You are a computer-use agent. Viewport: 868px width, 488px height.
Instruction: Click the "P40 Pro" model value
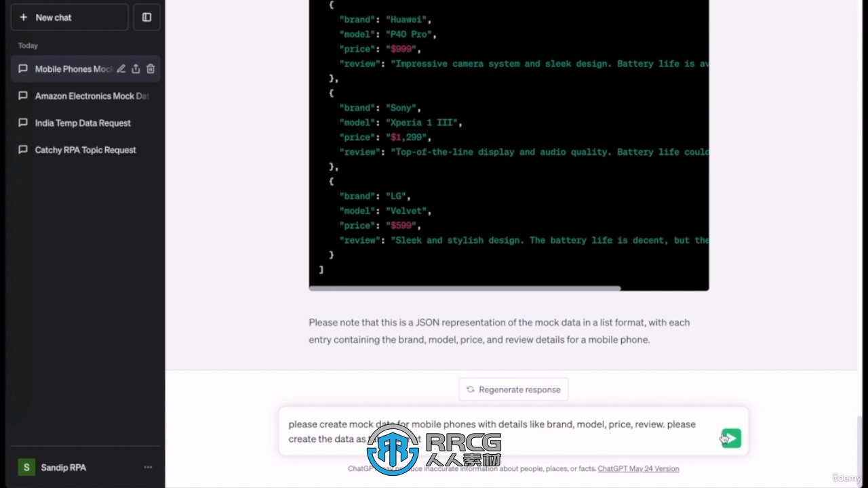[408, 35]
